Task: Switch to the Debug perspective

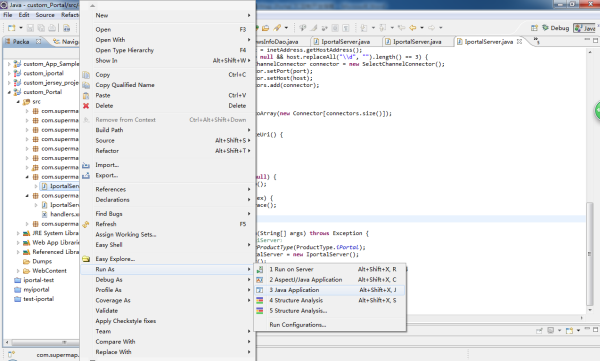Action: tap(556, 28)
